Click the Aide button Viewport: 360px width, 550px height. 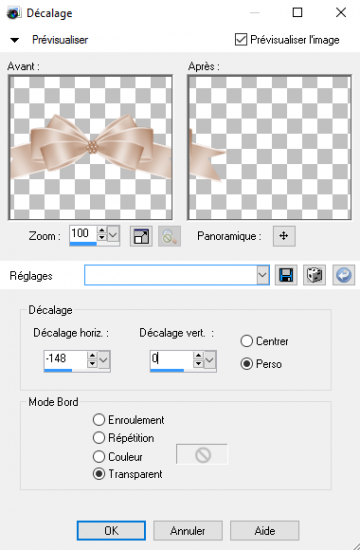[265, 531]
